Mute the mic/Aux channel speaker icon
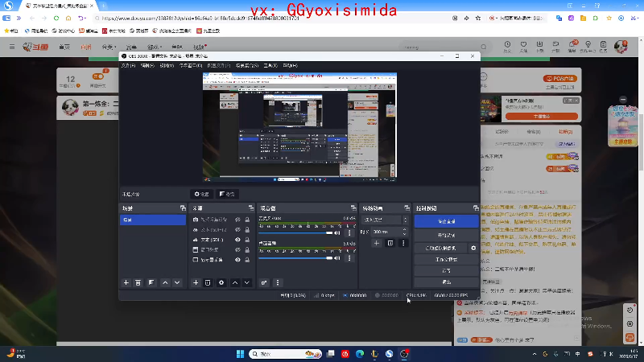Viewport: 644px width, 362px height. [x=337, y=233]
